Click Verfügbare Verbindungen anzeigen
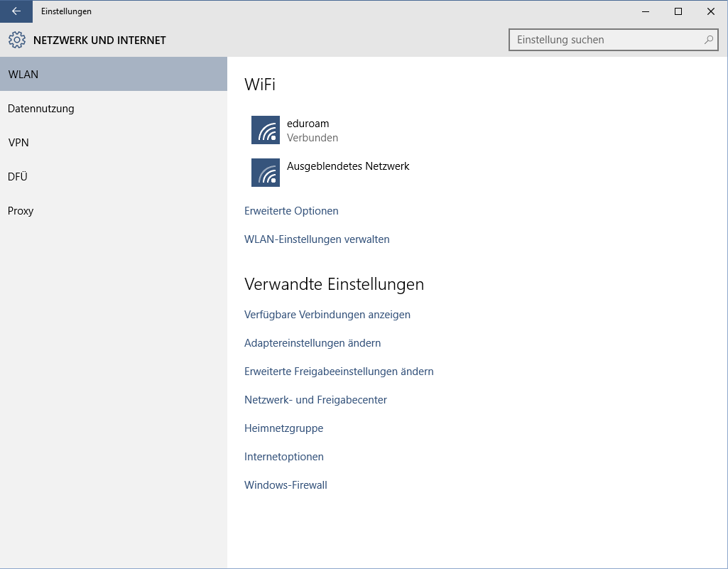The height and width of the screenshot is (569, 728). [327, 315]
